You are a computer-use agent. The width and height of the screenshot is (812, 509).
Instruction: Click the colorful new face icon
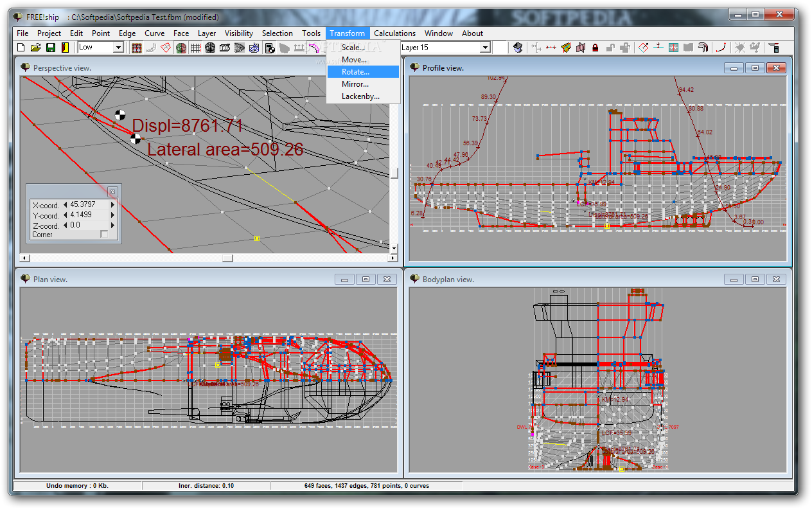point(566,48)
